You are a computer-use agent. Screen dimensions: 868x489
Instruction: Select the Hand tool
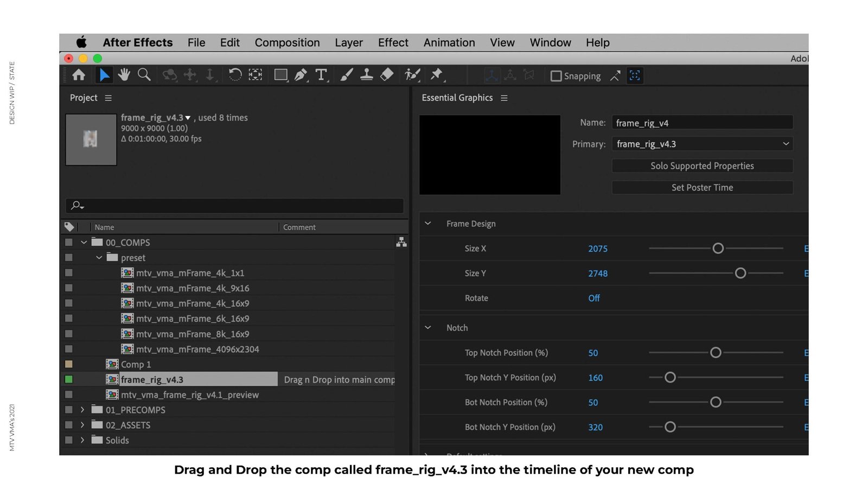pyautogui.click(x=124, y=75)
